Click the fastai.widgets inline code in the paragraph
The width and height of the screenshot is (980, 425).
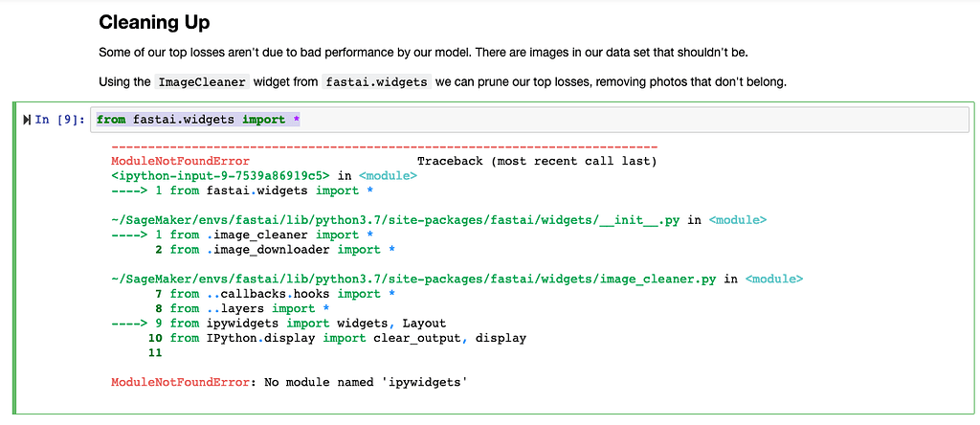pos(376,82)
